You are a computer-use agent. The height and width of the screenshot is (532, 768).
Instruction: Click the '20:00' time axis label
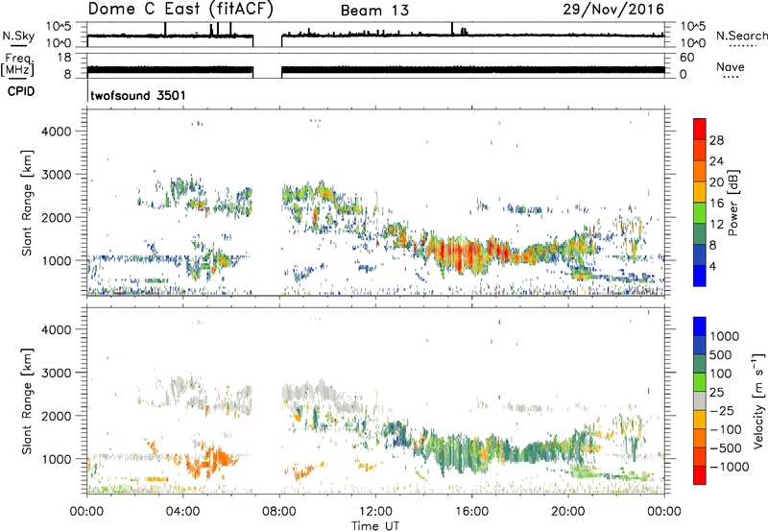pos(567,512)
